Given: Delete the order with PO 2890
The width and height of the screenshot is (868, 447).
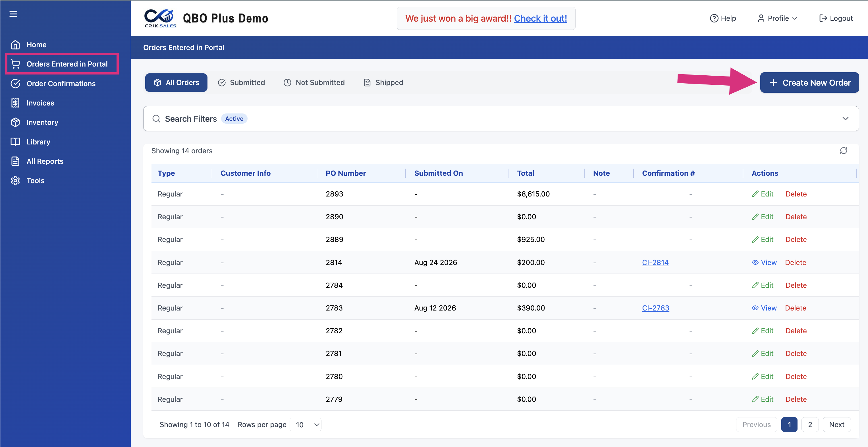Looking at the screenshot, I should (796, 217).
